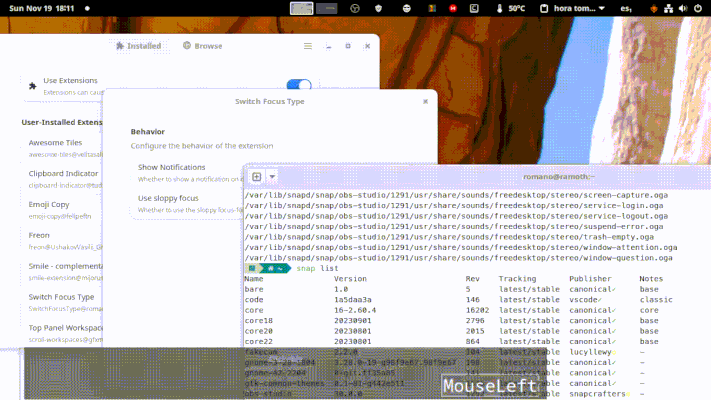Click the puzzle icon beside Use Extensions
The width and height of the screenshot is (711, 400).
pos(33,86)
